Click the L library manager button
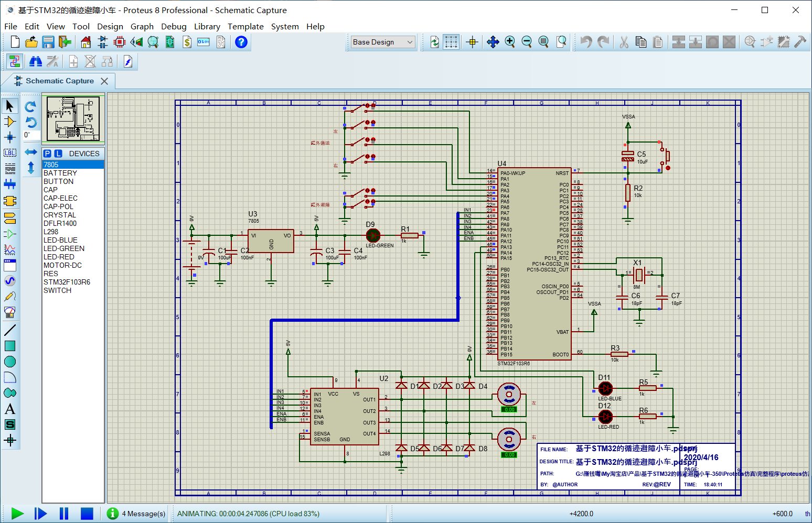The width and height of the screenshot is (812, 523). click(x=58, y=154)
